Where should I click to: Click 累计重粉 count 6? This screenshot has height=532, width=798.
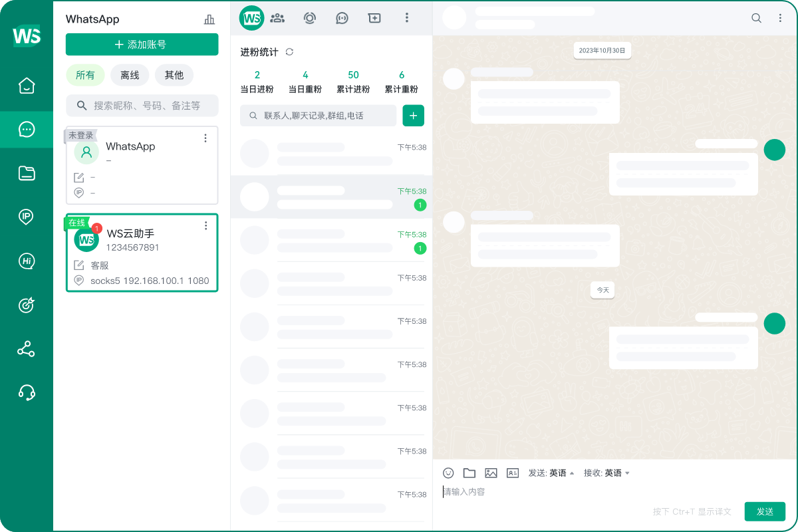402,75
